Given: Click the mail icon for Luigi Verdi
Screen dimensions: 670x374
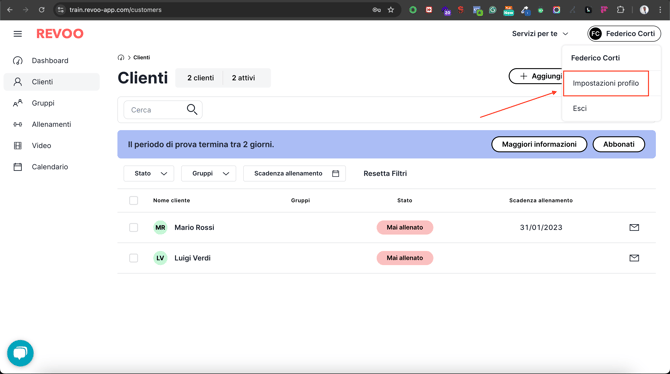Looking at the screenshot, I should click(634, 258).
